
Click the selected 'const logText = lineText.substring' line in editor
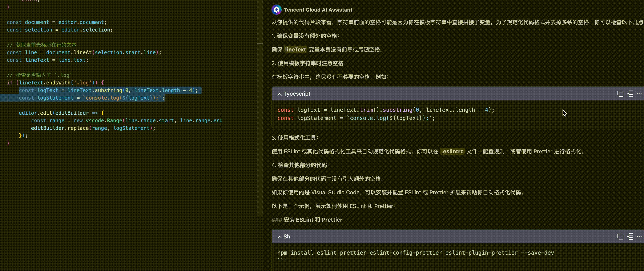click(x=109, y=90)
